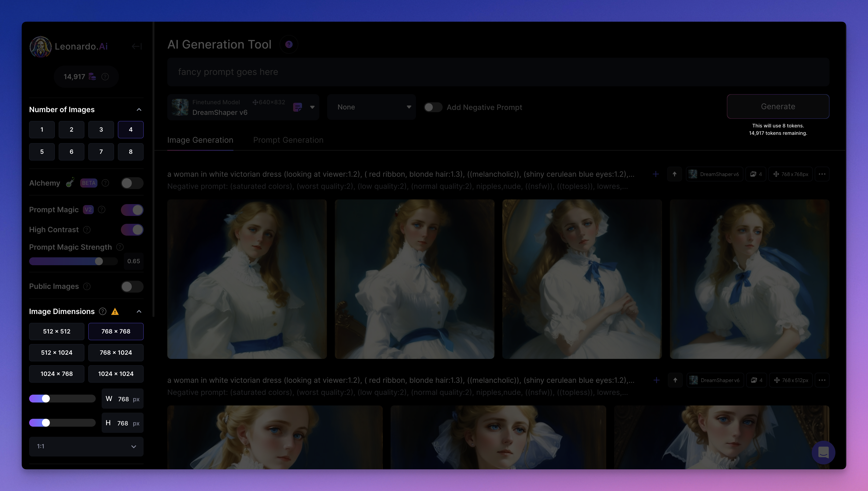Image resolution: width=868 pixels, height=491 pixels.
Task: Select 5 as number of images
Action: pyautogui.click(x=42, y=152)
